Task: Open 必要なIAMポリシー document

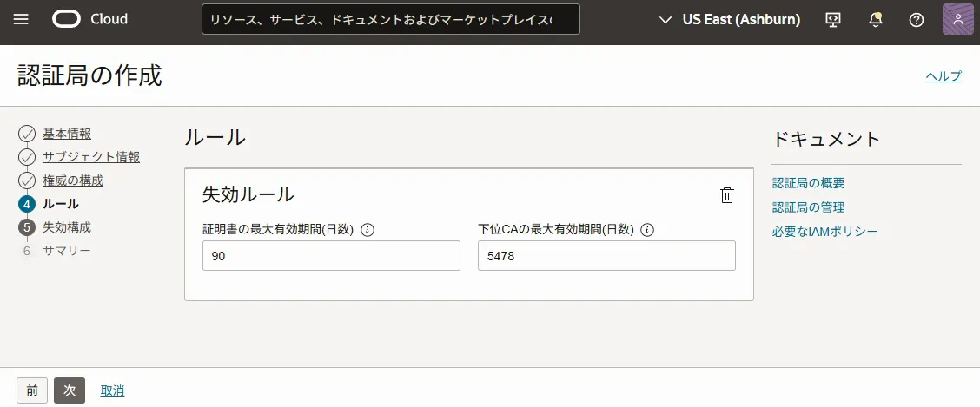Action: 825,233
